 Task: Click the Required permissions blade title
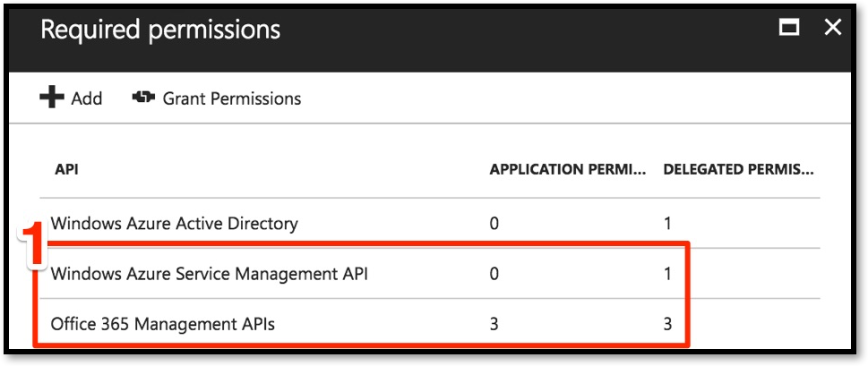click(160, 30)
